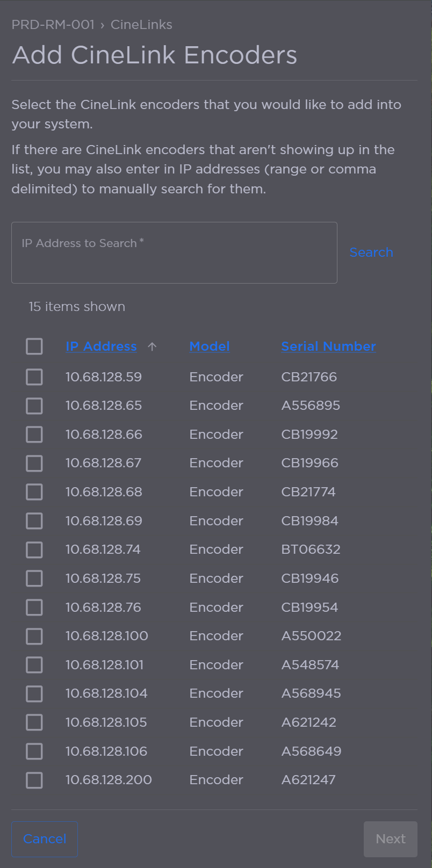Check the encoder at 10.68.128.76
The width and height of the screenshot is (432, 868).
[x=34, y=607]
